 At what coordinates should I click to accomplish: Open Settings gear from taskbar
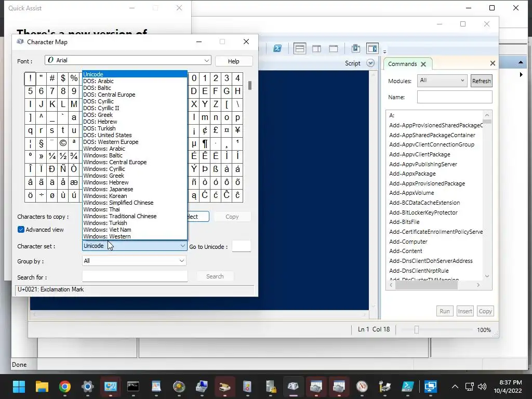click(x=87, y=387)
